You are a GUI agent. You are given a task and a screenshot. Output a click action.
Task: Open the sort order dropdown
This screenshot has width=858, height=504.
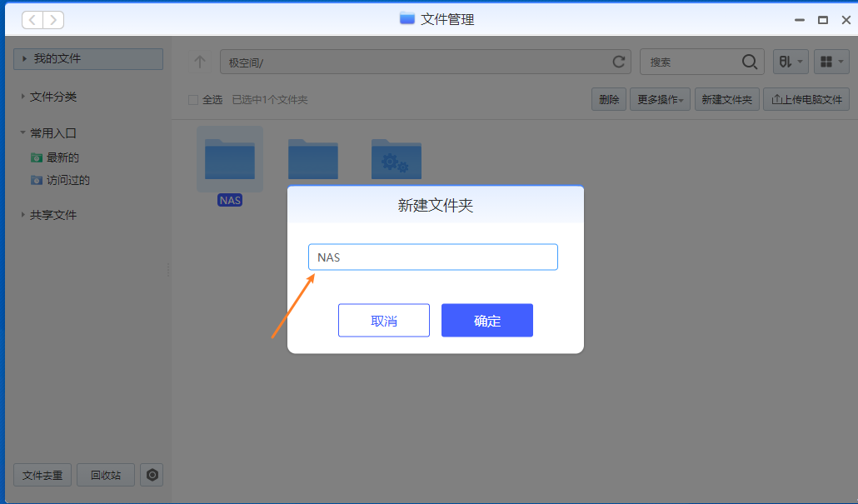click(x=790, y=62)
